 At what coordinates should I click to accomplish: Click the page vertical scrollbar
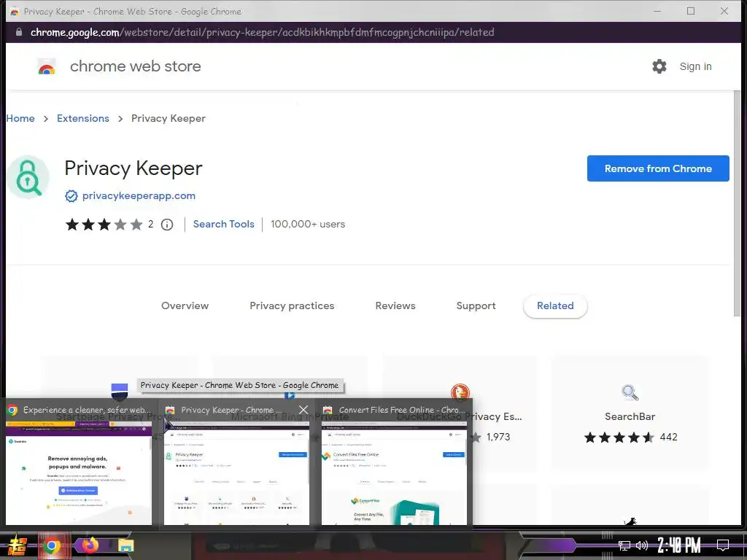point(737,203)
